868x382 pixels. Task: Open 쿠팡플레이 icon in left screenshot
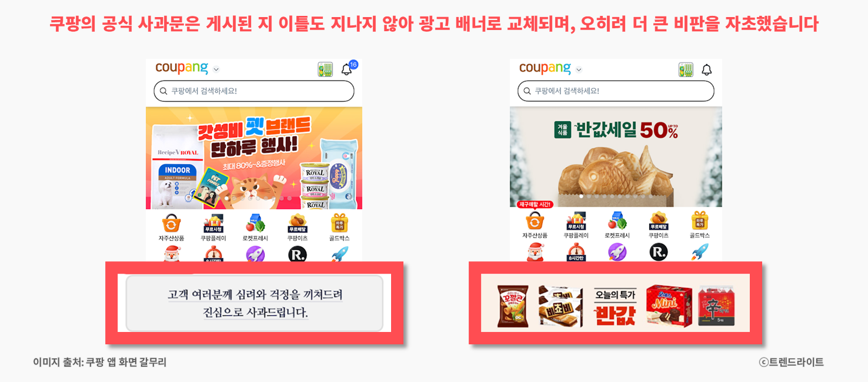tap(213, 227)
